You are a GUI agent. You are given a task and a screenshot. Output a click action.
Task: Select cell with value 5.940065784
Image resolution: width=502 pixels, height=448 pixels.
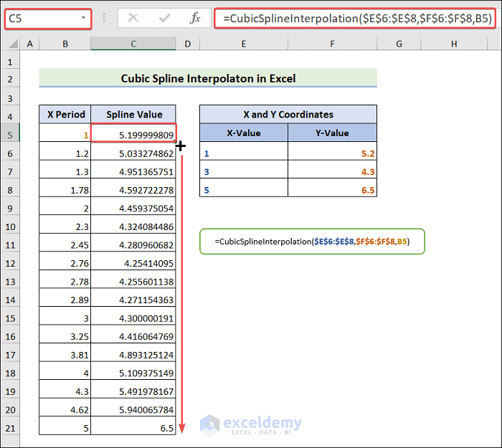point(133,408)
